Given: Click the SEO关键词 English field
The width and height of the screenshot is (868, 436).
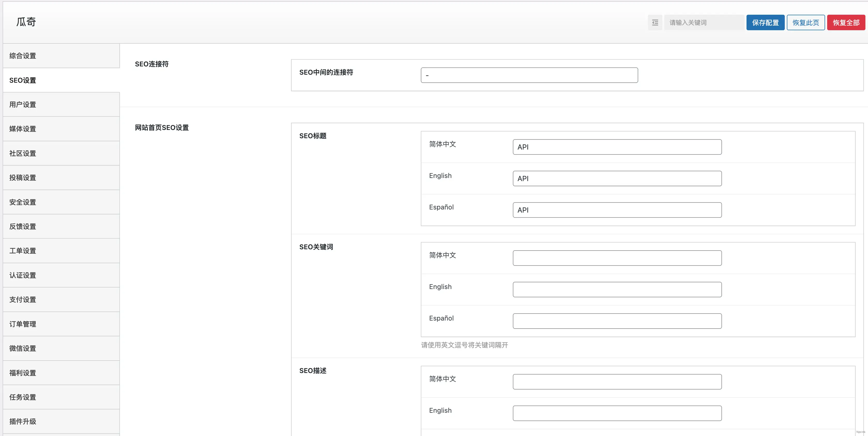Looking at the screenshot, I should (617, 290).
